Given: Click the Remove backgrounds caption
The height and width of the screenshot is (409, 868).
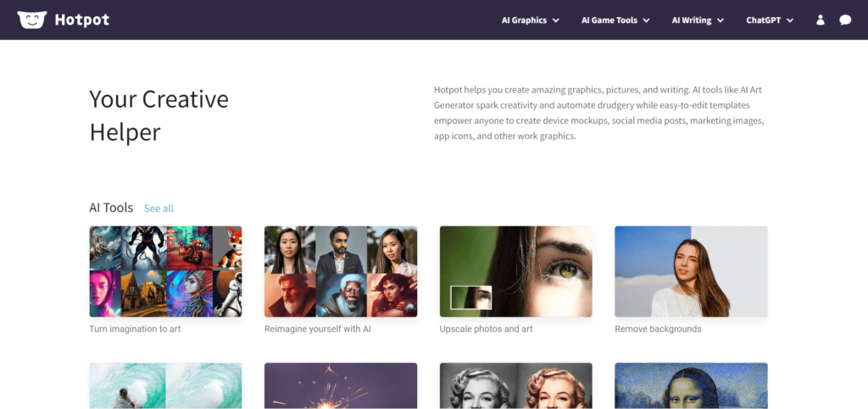Looking at the screenshot, I should (x=658, y=328).
